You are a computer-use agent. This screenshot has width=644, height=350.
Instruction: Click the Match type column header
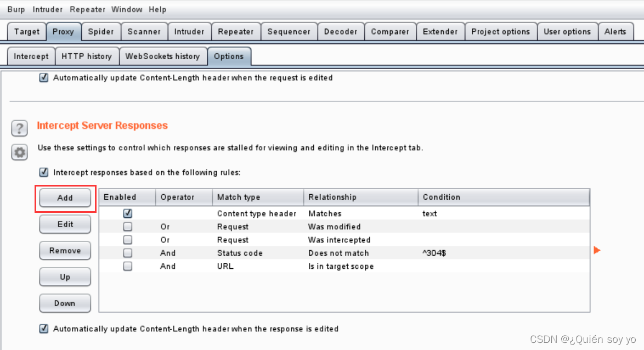click(x=258, y=197)
